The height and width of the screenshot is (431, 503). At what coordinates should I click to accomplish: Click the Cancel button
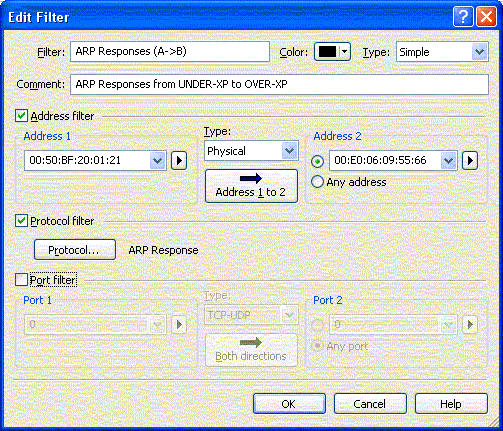pyautogui.click(x=370, y=404)
